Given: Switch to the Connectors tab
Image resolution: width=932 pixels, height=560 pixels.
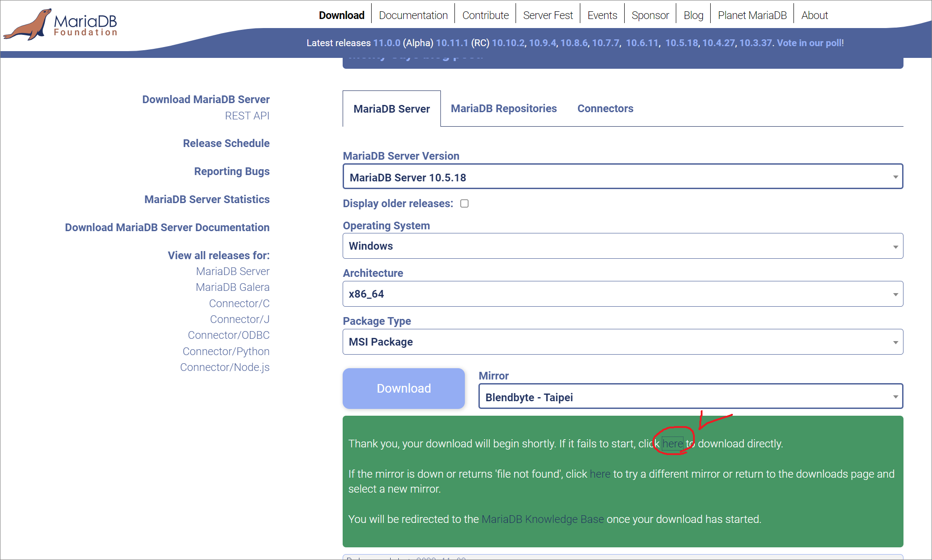Looking at the screenshot, I should 605,109.
